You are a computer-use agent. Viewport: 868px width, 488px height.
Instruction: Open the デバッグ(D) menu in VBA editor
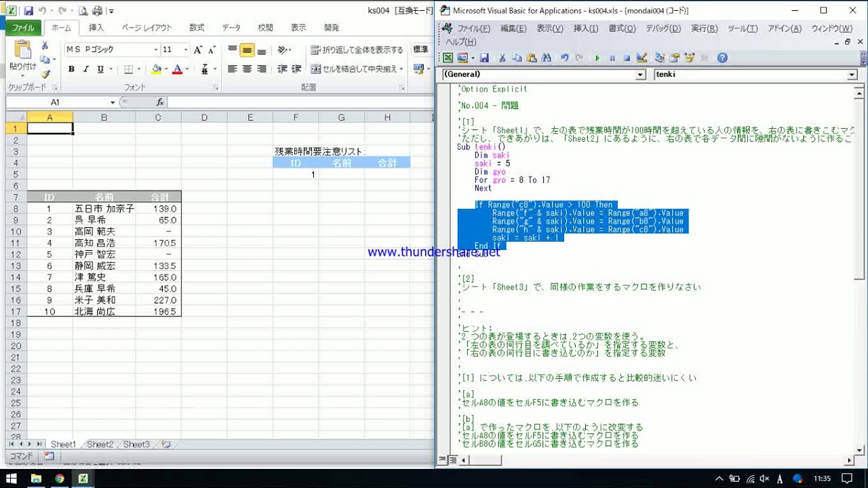click(x=663, y=28)
